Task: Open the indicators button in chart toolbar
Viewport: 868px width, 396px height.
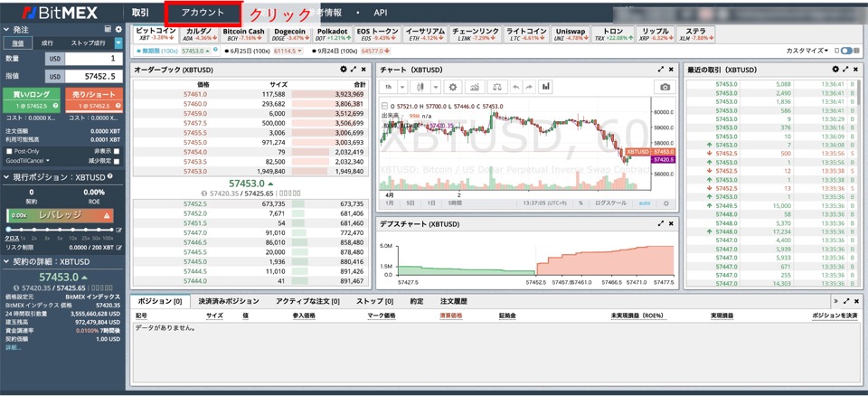Action: click(x=475, y=87)
